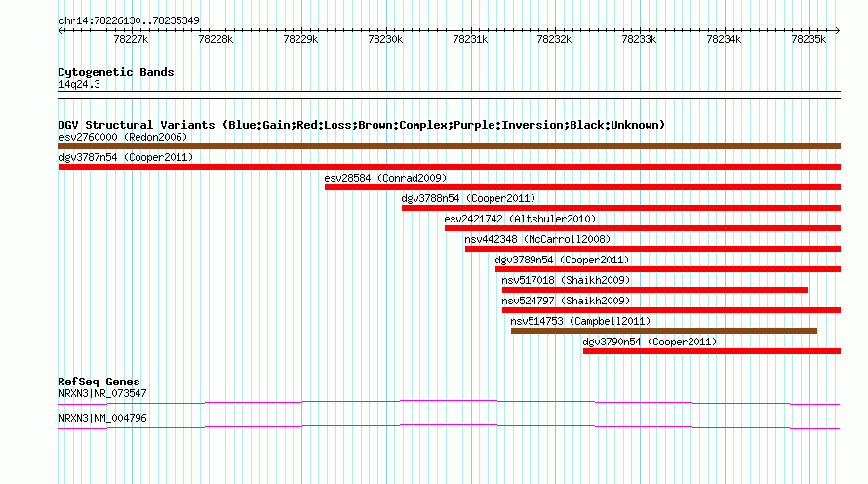Screen dimensions: 868x484
Task: Select the nsv442348 (McCarroll2008) label
Action: pos(537,239)
